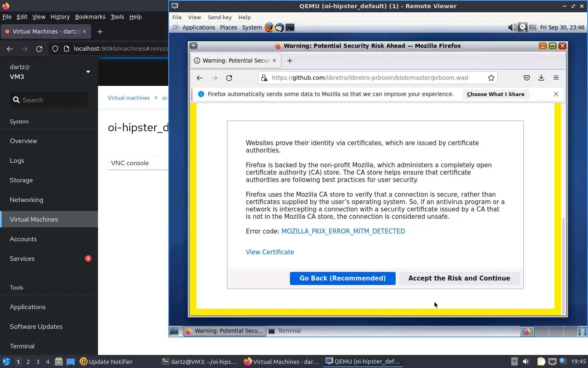Open guest Firefox hamburger application menu
The width and height of the screenshot is (588, 368).
click(x=556, y=78)
